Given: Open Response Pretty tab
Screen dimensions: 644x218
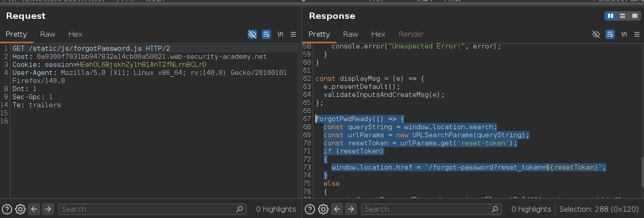Looking at the screenshot, I should point(319,34).
